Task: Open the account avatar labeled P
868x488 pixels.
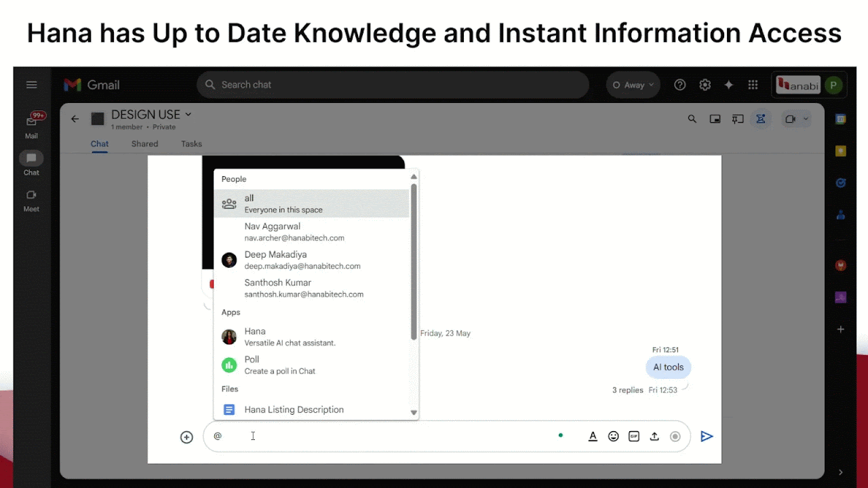Action: coord(833,85)
